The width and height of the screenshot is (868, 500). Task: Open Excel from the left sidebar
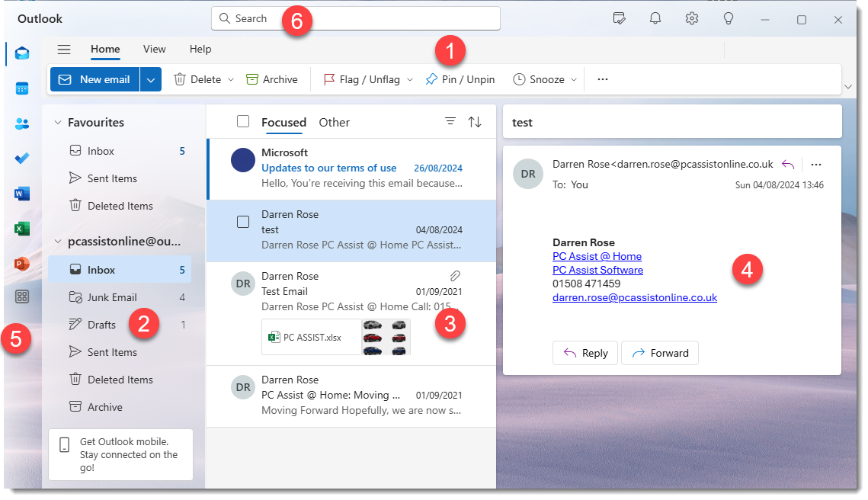click(x=21, y=228)
